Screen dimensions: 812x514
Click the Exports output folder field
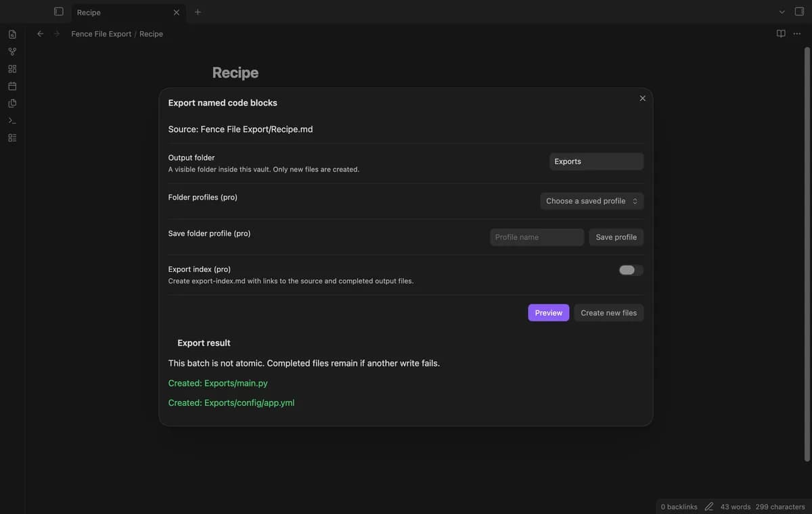pyautogui.click(x=596, y=162)
